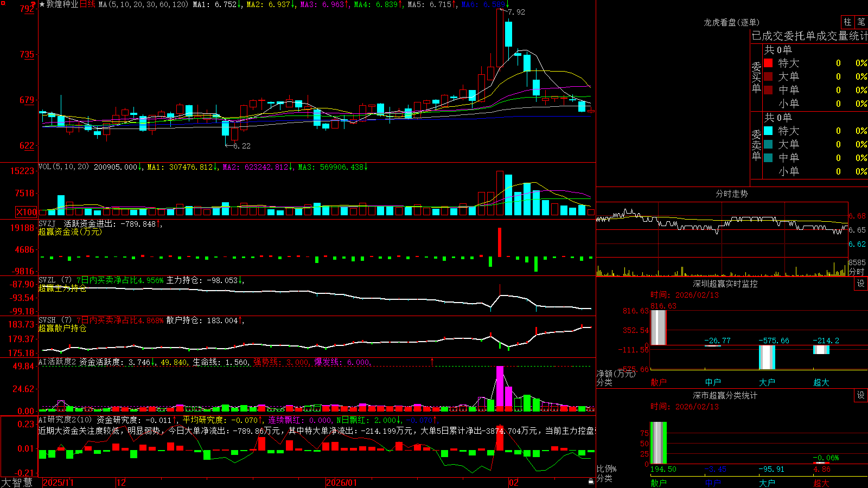Click teal 大单 swatch under 委卖单
Image resolution: width=868 pixels, height=488 pixels.
click(x=768, y=144)
